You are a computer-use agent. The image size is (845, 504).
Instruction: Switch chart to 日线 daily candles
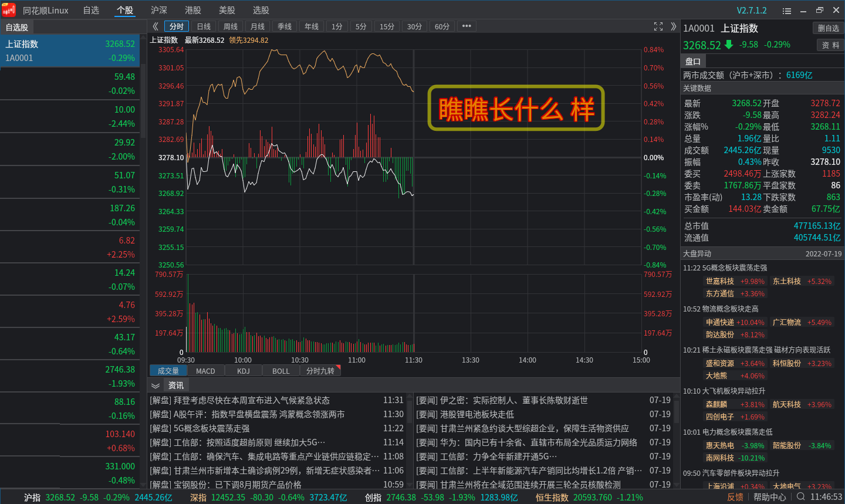point(204,26)
